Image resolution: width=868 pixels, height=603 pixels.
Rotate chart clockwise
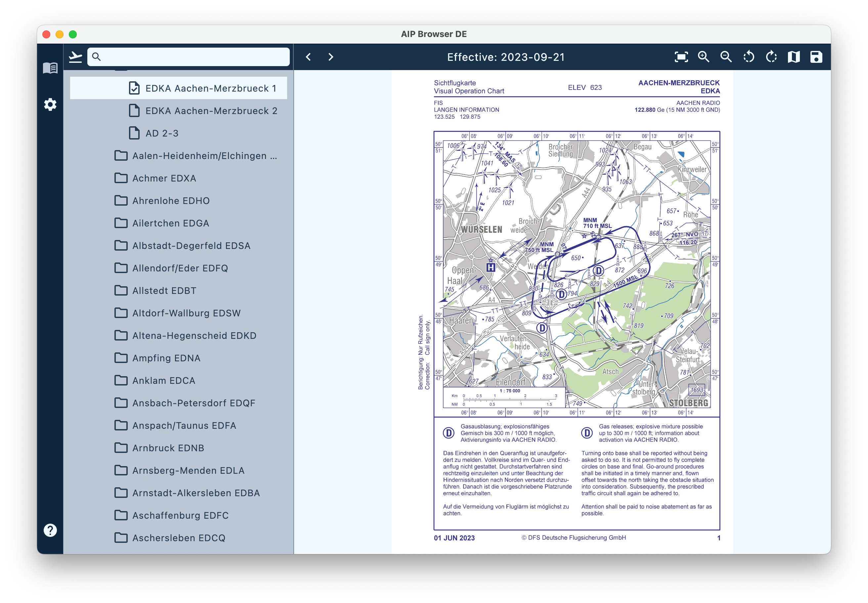771,57
